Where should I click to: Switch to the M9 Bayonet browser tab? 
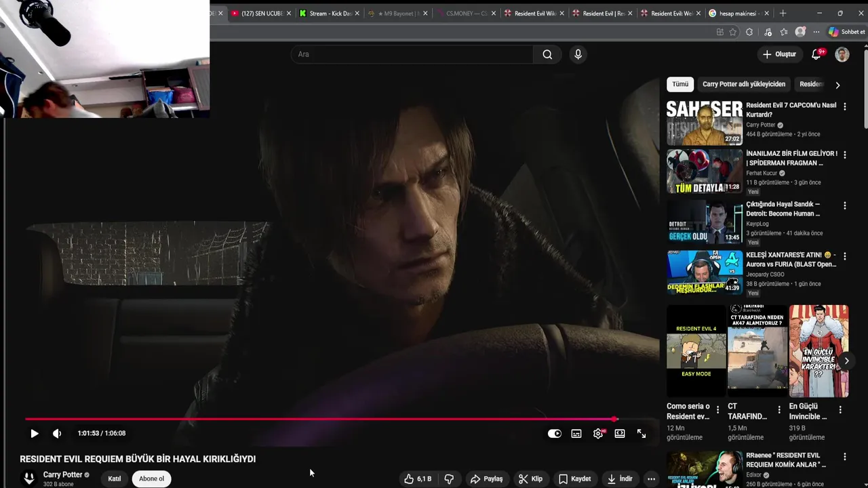(399, 14)
